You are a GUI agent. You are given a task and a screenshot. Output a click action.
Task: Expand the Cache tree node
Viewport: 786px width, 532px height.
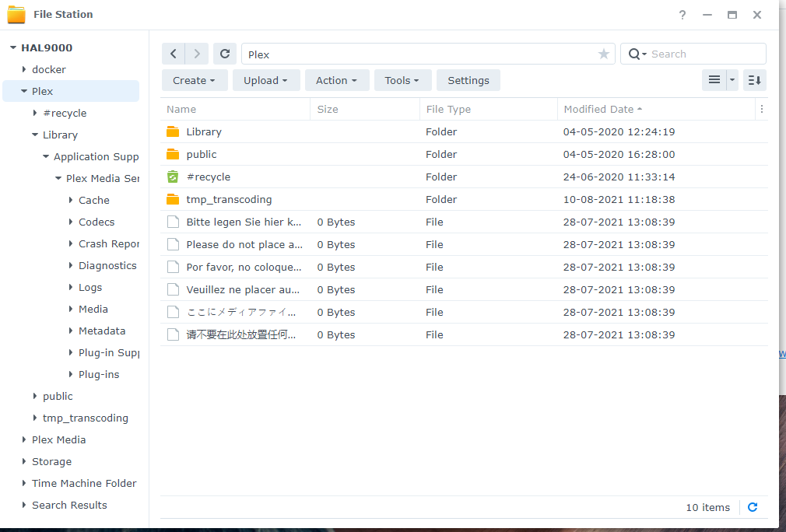click(71, 200)
